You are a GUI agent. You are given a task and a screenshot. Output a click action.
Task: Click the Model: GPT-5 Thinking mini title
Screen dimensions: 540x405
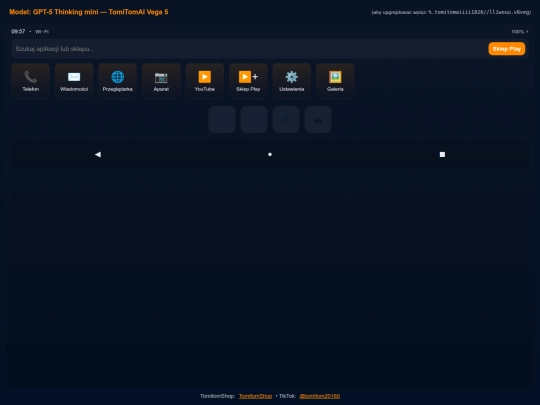tap(89, 12)
